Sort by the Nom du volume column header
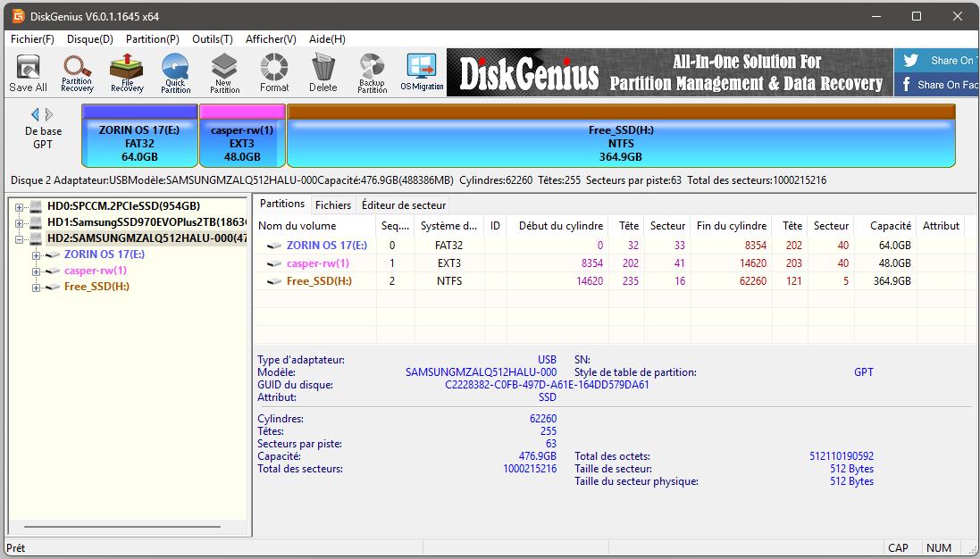Viewport: 980px width, 559px height. [315, 226]
